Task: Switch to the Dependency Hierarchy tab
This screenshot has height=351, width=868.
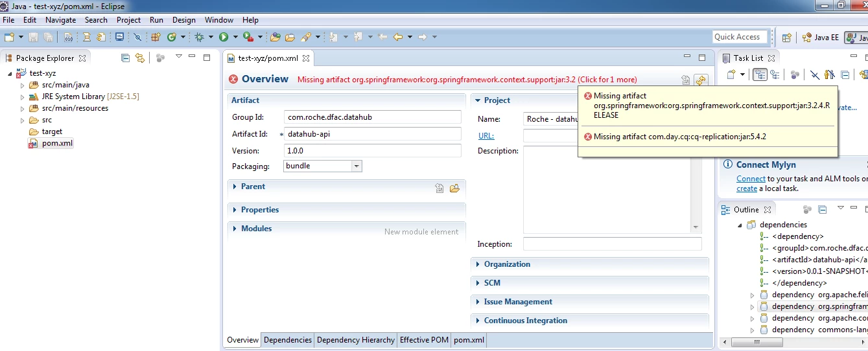Action: 355,340
